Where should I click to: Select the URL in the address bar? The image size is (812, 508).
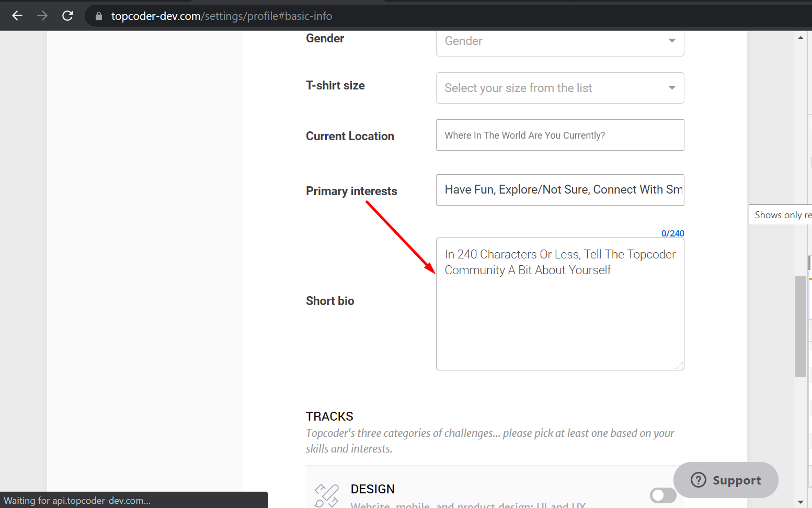(220, 16)
